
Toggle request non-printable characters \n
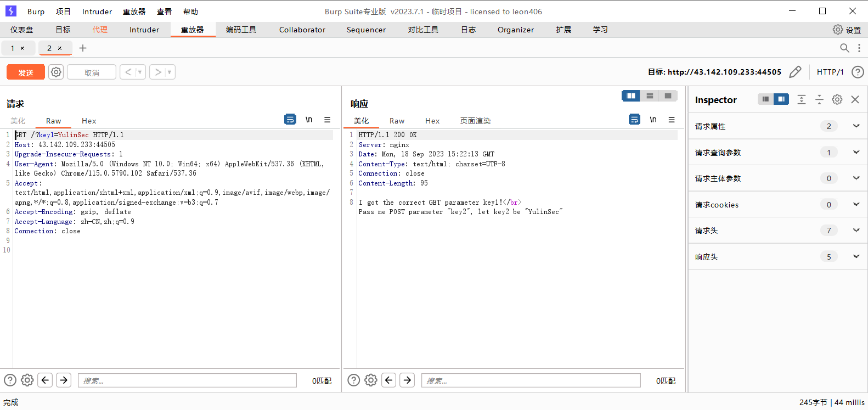tap(309, 119)
